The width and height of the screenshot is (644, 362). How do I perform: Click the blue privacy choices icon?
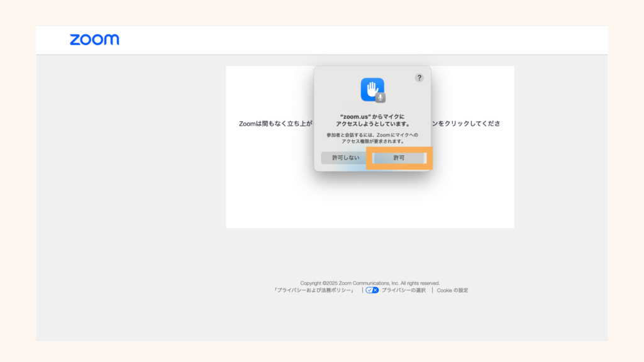pyautogui.click(x=370, y=290)
